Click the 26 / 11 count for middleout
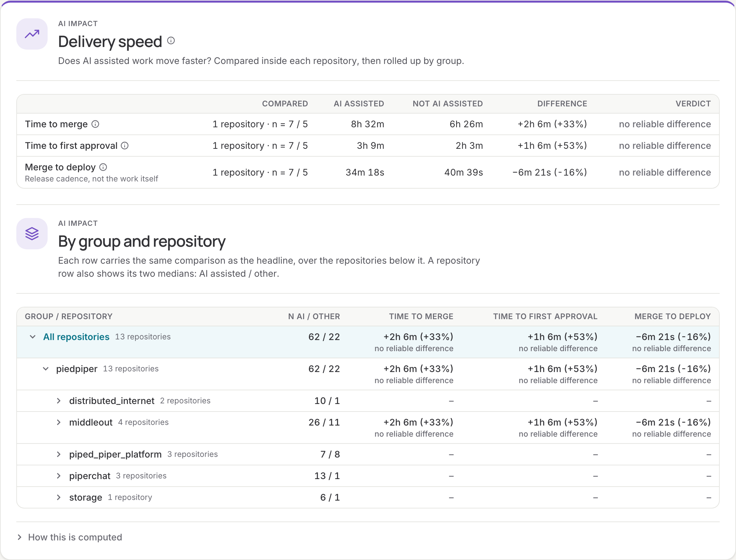736x560 pixels. 324,422
